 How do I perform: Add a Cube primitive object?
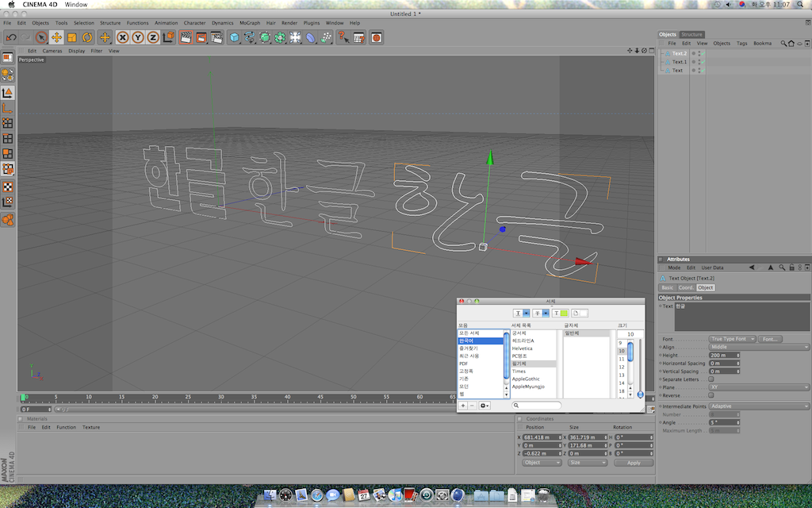[x=235, y=37]
